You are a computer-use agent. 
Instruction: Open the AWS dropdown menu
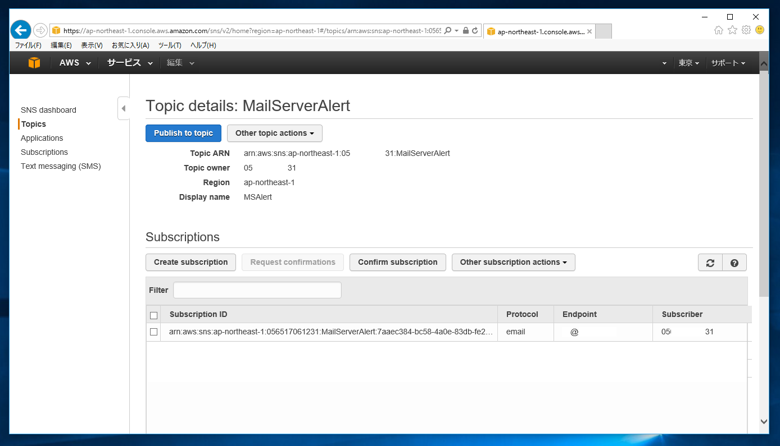[x=75, y=63]
